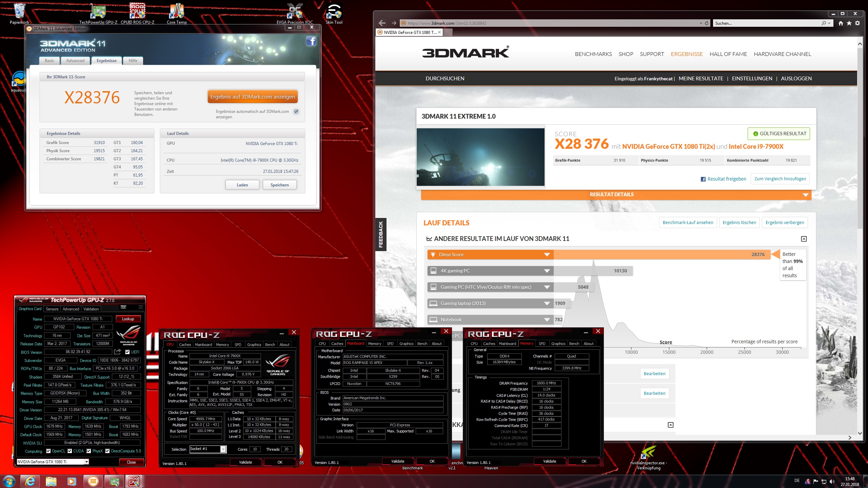Open the Core Temp desktop shortcut

pos(177,13)
